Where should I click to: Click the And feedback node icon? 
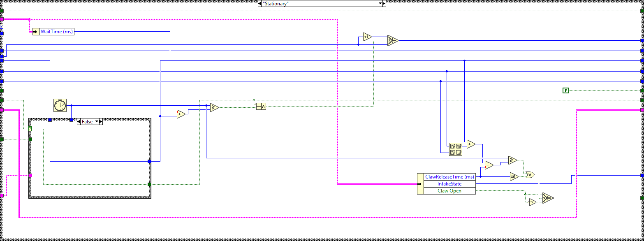(262, 106)
